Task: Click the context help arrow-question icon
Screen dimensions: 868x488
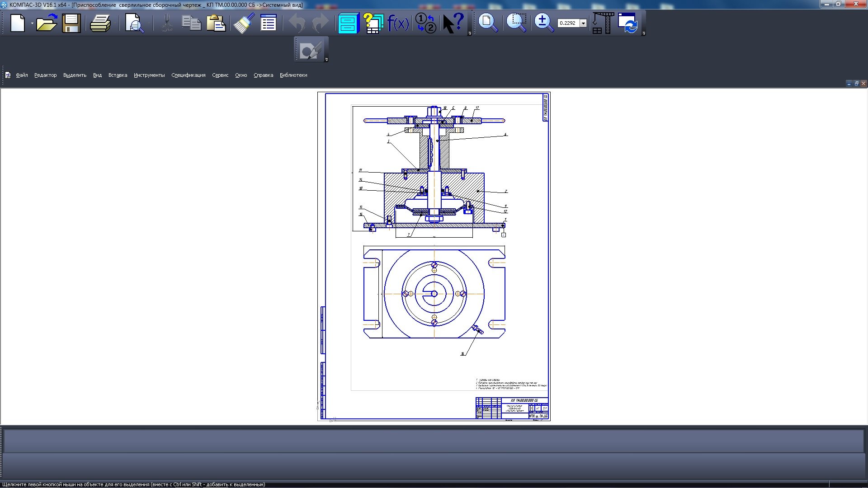Action: pyautogui.click(x=453, y=23)
